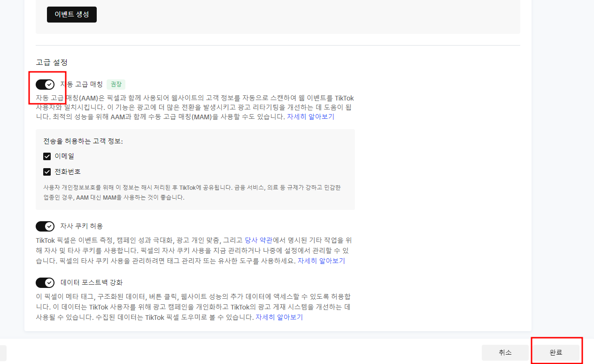This screenshot has height=364, width=594.
Task: Uncheck the 전화번호 checkbox
Action: 47,171
